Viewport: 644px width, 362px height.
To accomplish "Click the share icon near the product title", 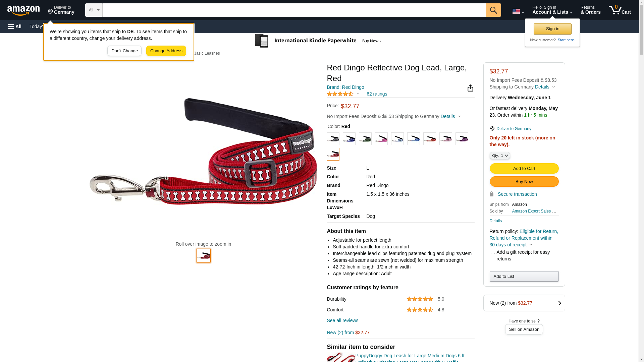I will [470, 88].
